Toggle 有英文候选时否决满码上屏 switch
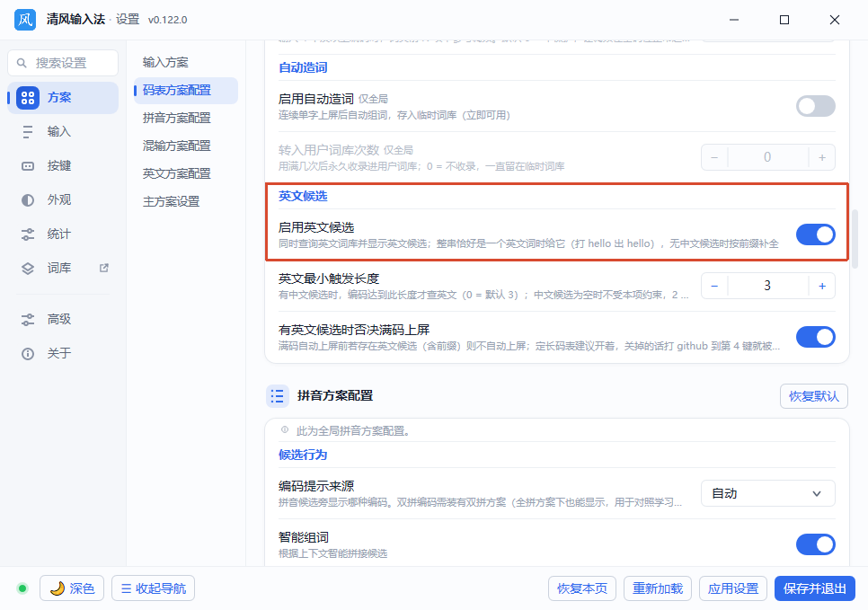 coord(815,337)
